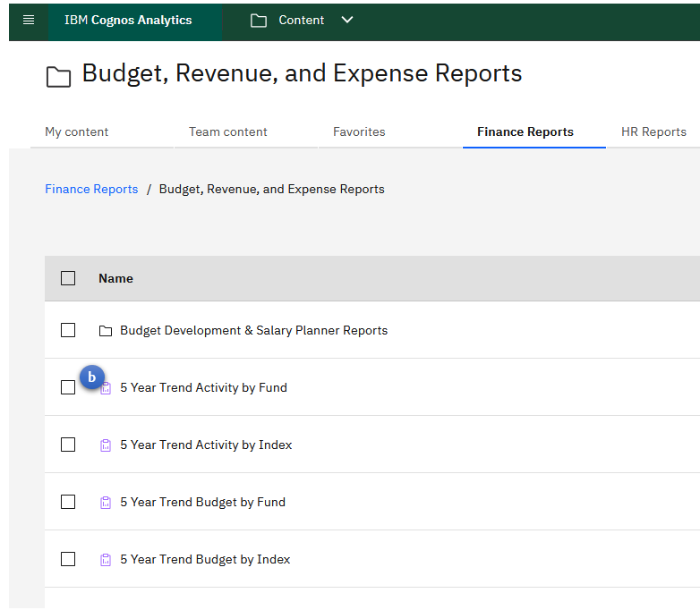Open the Favorites tab
Image resolution: width=700 pixels, height=610 pixels.
359,132
